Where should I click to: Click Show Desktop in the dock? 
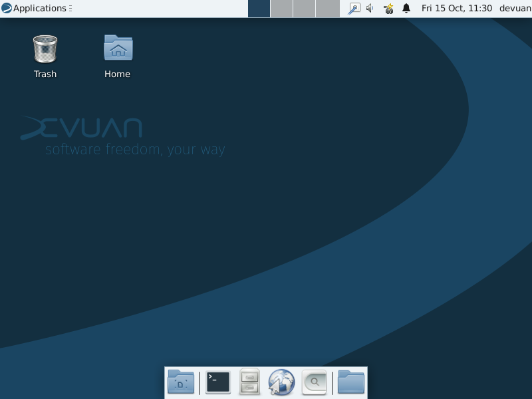coord(181,382)
